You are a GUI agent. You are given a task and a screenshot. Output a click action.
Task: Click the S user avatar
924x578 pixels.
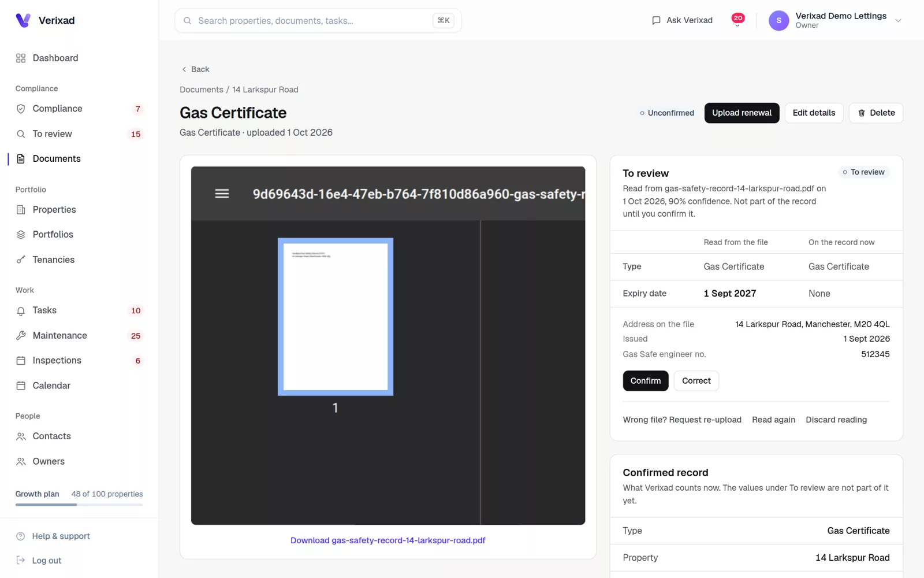[778, 20]
